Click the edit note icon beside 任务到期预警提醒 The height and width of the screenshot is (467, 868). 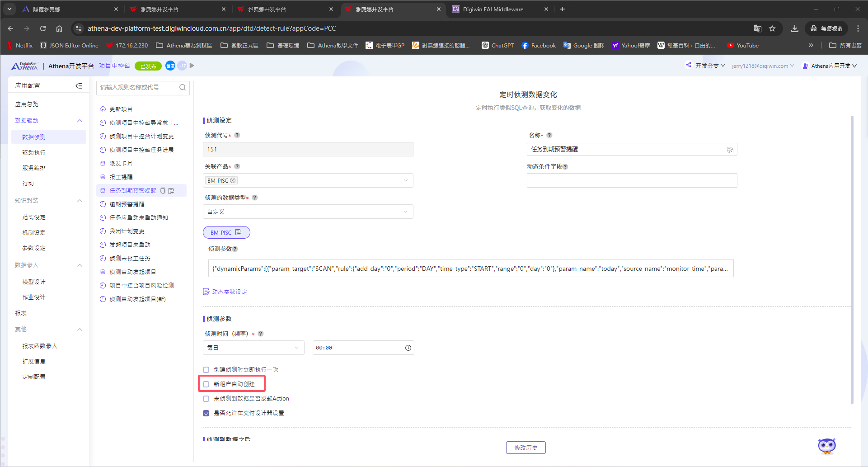(x=171, y=191)
